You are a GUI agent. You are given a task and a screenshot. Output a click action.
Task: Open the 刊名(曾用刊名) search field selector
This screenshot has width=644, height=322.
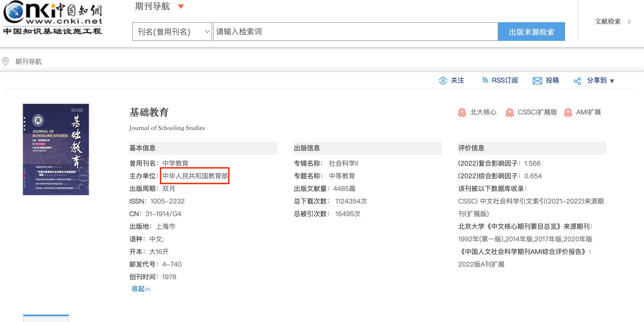pos(172,32)
